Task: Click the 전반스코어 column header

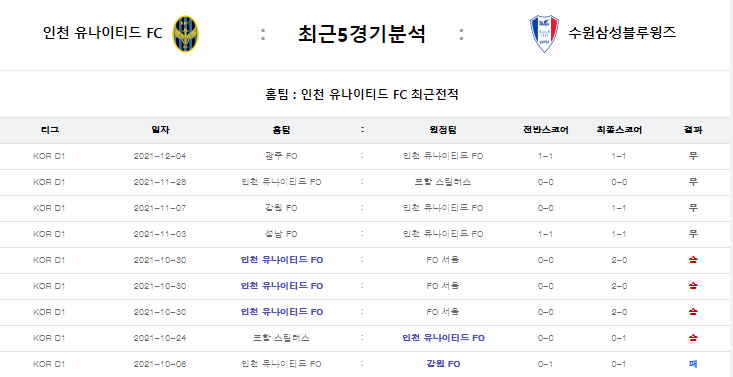Action: click(546, 130)
